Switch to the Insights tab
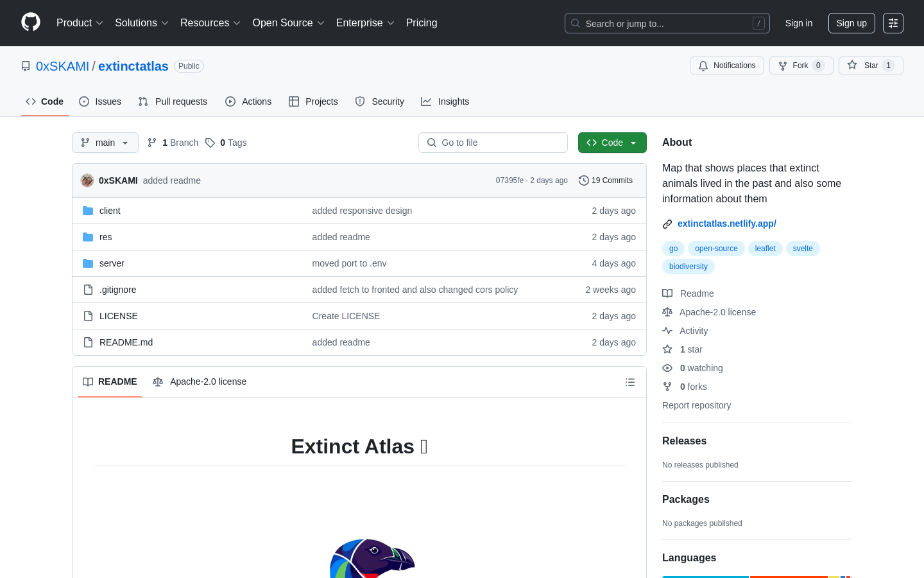 coord(445,101)
